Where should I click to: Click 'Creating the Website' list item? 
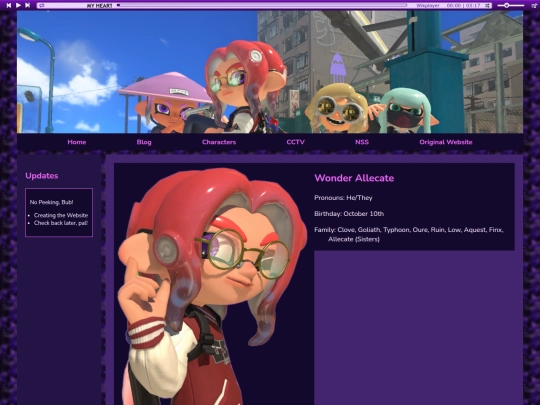click(61, 215)
